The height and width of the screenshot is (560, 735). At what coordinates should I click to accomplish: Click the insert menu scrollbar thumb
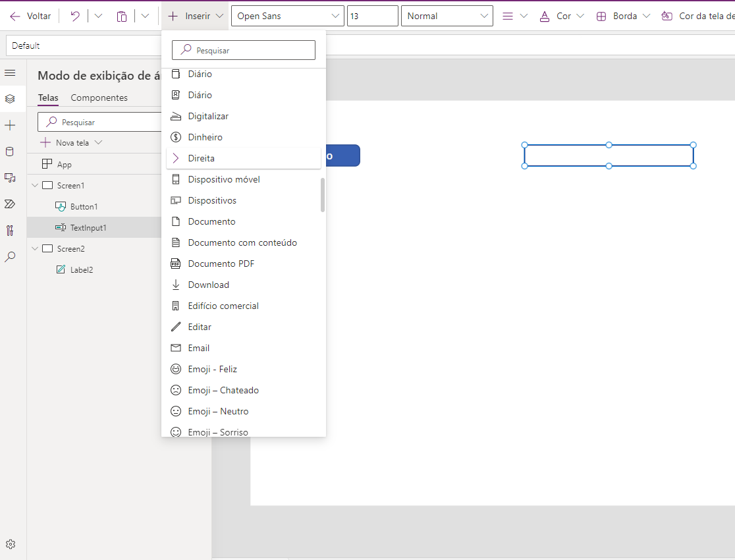point(323,194)
